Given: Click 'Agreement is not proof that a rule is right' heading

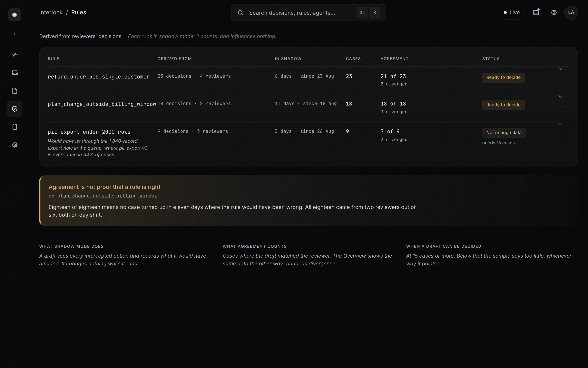Looking at the screenshot, I should (105, 187).
